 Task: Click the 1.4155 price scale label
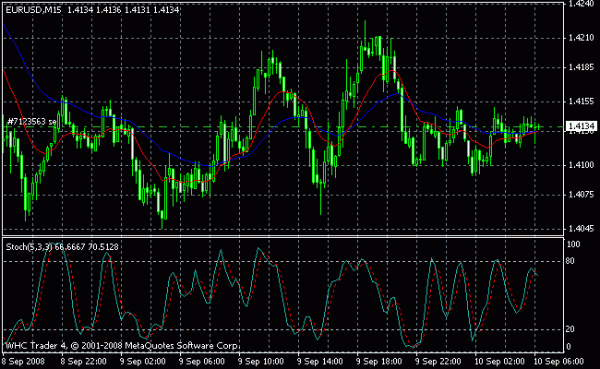(x=581, y=101)
